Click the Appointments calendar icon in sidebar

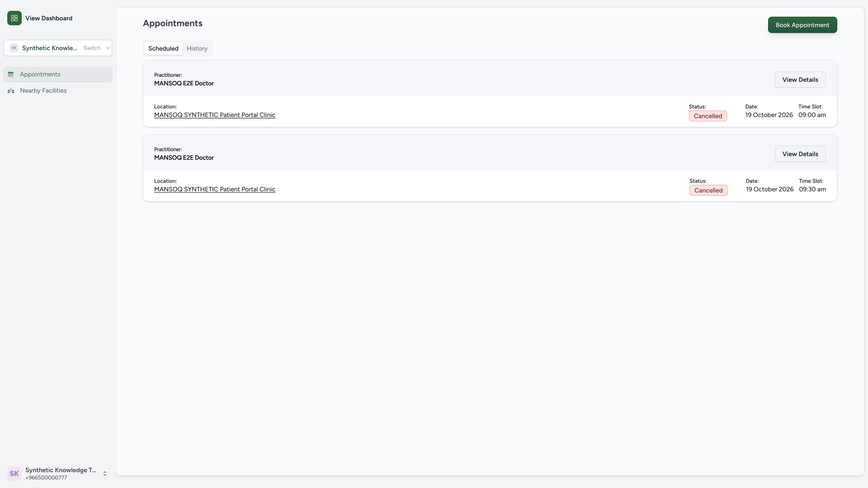point(11,74)
